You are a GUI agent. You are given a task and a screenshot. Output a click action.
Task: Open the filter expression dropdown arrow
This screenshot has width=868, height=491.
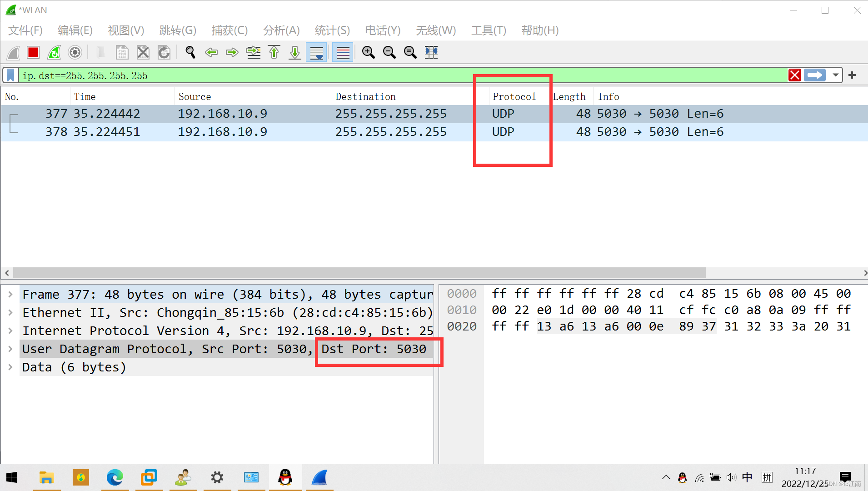[836, 75]
